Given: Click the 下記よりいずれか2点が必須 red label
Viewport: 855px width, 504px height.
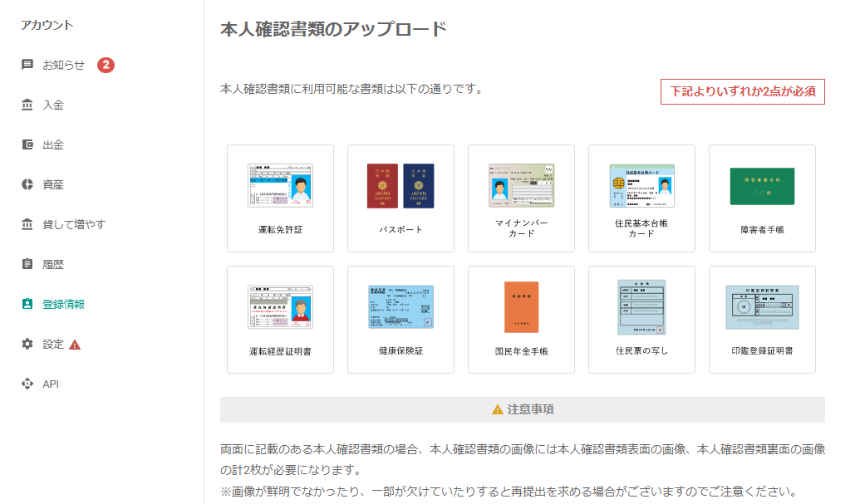Looking at the screenshot, I should tap(742, 91).
